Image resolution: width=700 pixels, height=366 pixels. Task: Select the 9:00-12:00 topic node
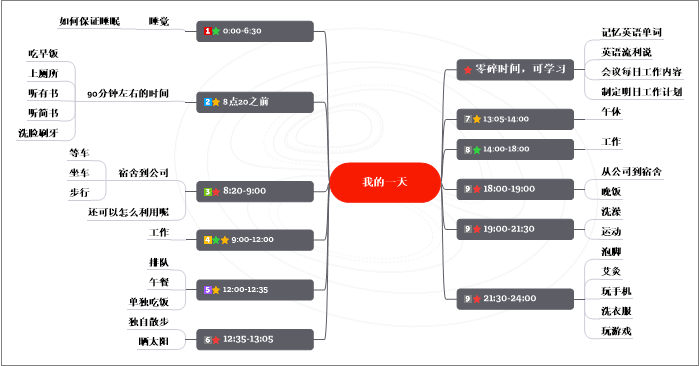point(255,240)
